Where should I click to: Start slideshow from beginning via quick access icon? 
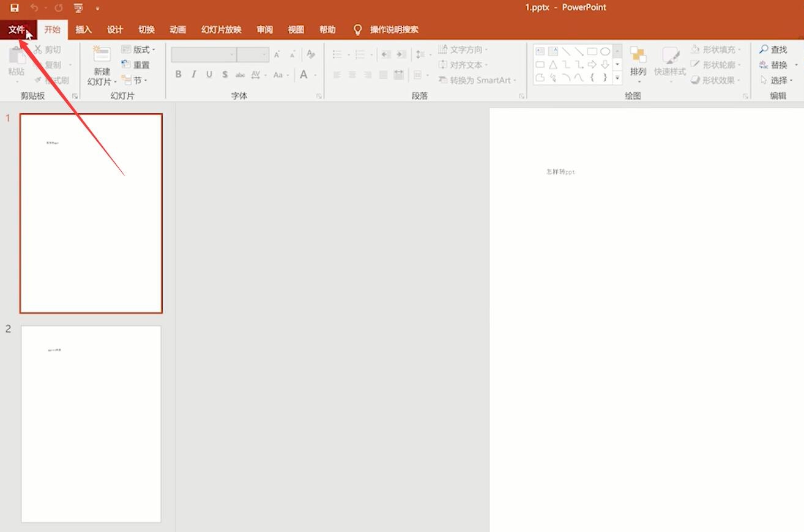[x=78, y=8]
